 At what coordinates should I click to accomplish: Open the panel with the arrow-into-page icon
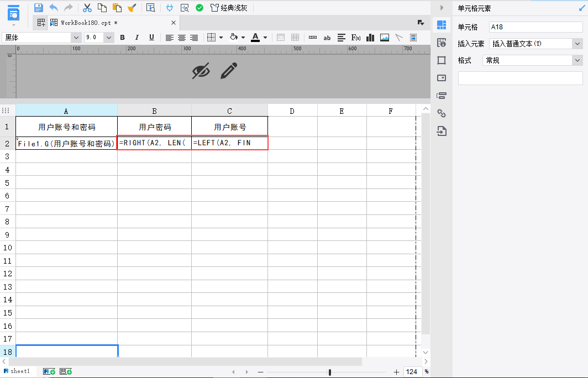coord(442,131)
